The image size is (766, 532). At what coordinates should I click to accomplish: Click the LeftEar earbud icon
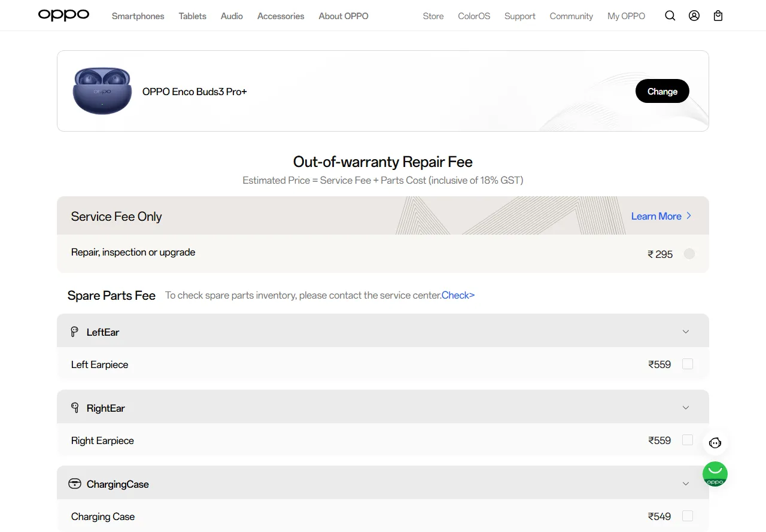(75, 332)
